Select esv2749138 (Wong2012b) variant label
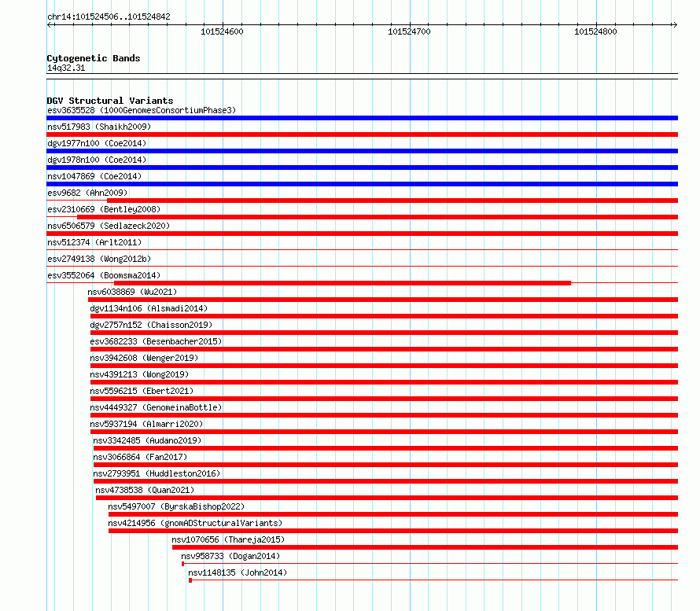 (99, 259)
